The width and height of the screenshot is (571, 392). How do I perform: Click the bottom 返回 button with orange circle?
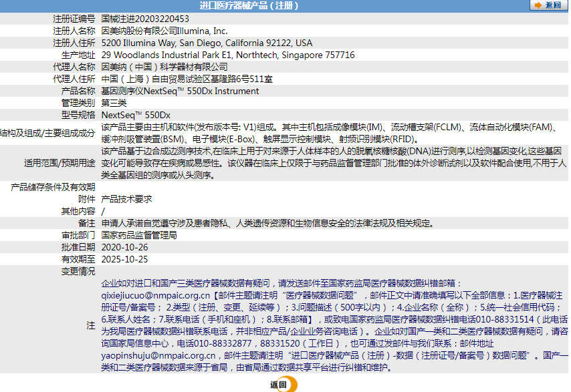(x=283, y=384)
